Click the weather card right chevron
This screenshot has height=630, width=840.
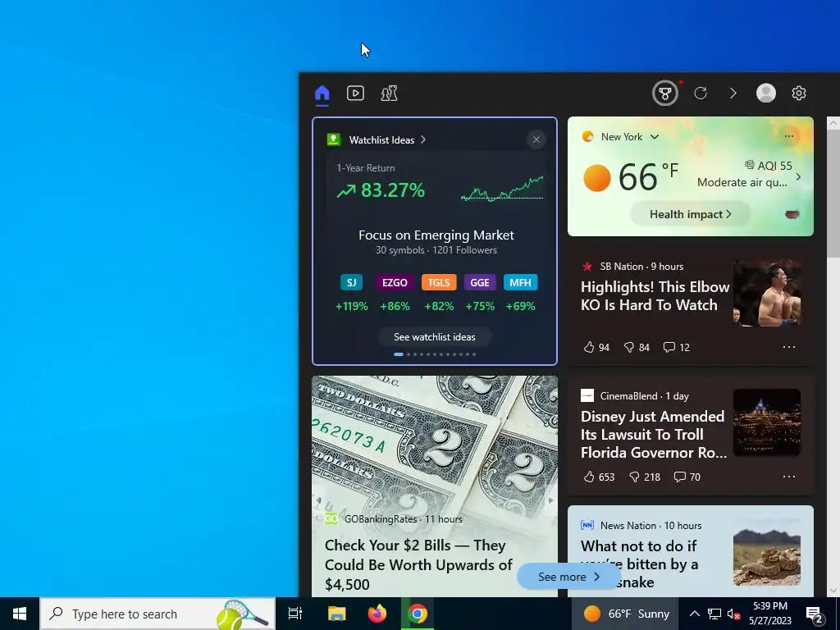[798, 177]
